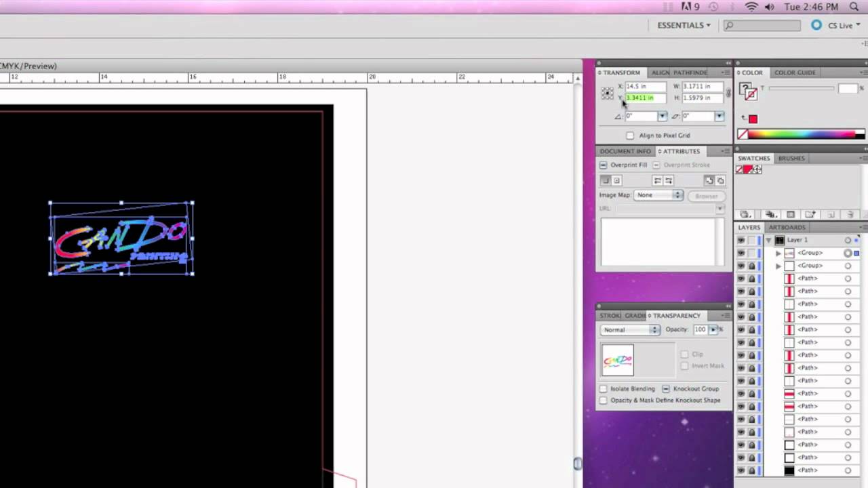868x488 pixels.
Task: Switch to the Stroke tab
Action: [x=610, y=316]
